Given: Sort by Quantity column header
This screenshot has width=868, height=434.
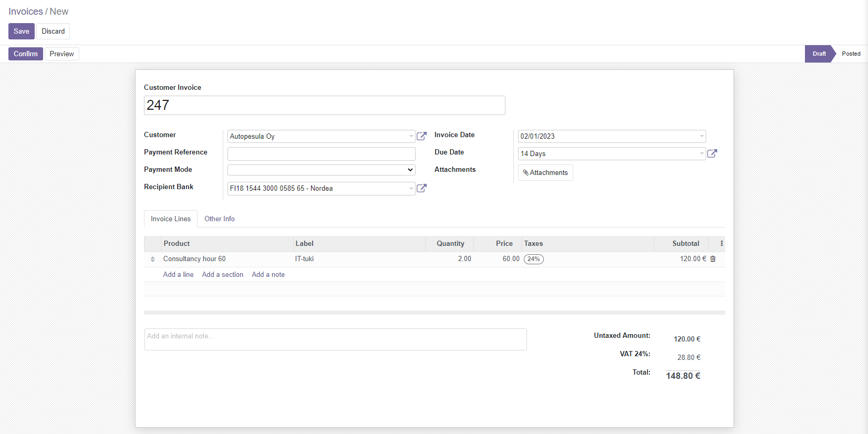Looking at the screenshot, I should coord(450,243).
